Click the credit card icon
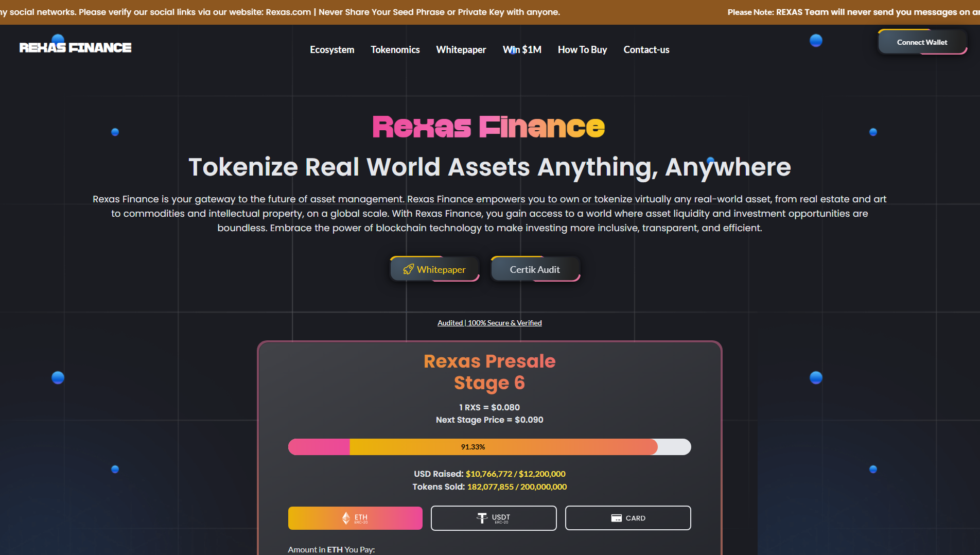 pyautogui.click(x=617, y=518)
